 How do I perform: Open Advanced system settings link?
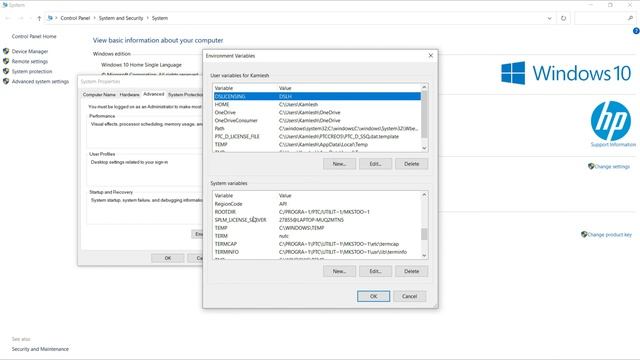coord(40,82)
